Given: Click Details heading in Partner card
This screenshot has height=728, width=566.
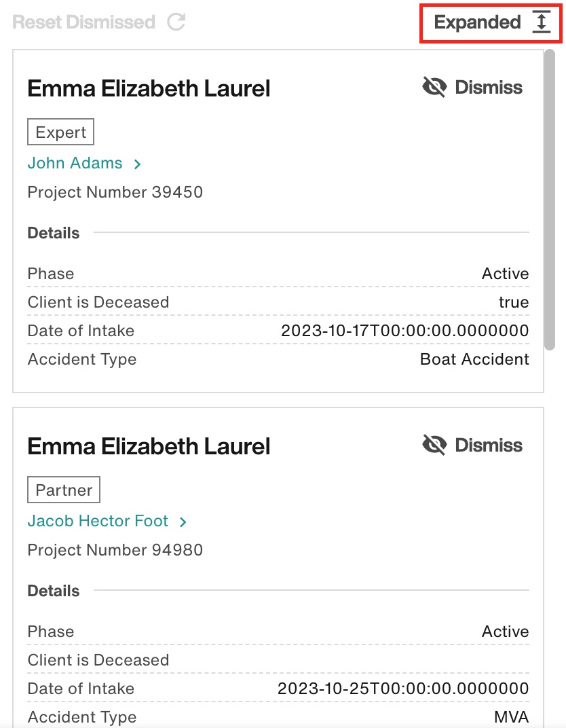Looking at the screenshot, I should click(54, 591).
